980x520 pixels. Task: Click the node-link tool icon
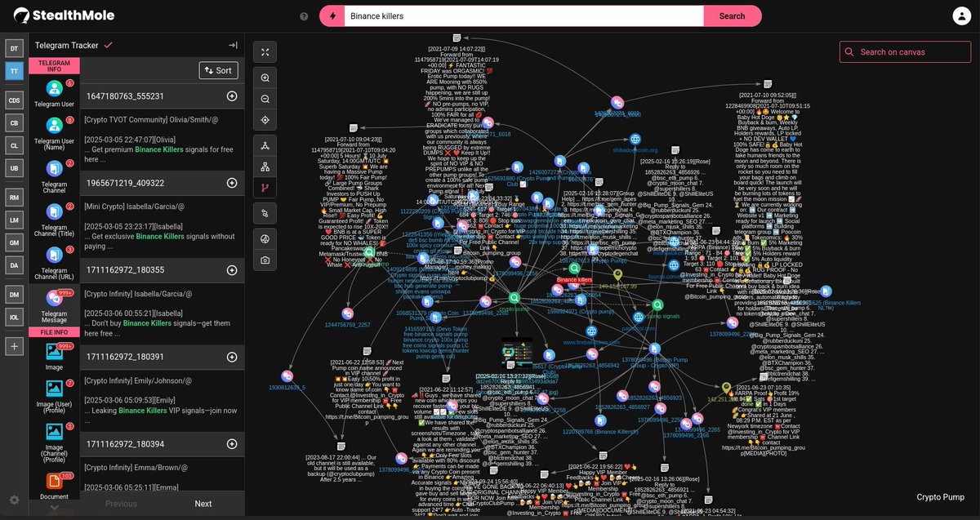[x=265, y=213]
